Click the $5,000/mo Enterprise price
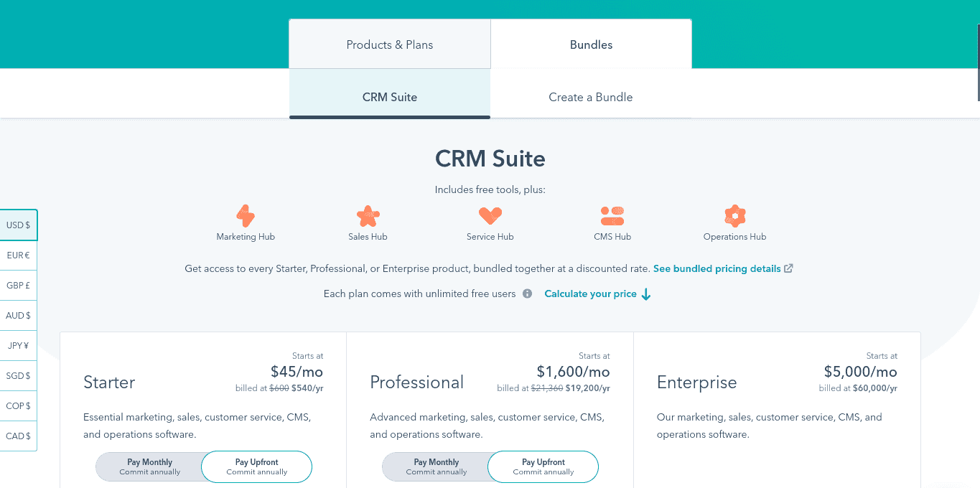 tap(860, 372)
